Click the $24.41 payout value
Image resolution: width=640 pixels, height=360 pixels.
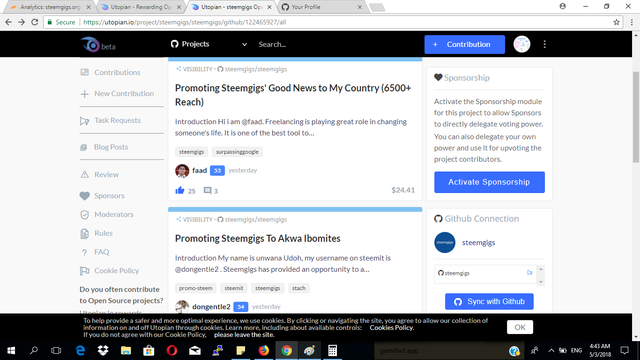[403, 190]
